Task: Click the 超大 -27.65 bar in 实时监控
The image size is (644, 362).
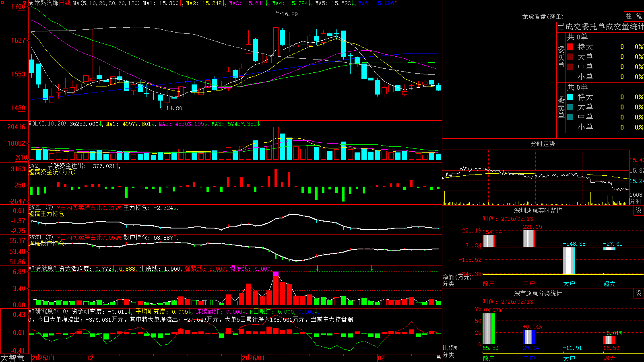Action: click(x=609, y=249)
